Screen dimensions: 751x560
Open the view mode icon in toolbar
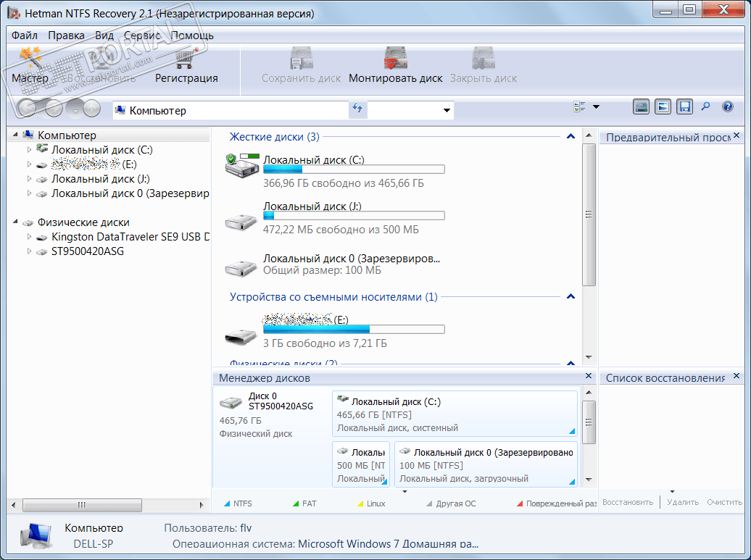pyautogui.click(x=579, y=106)
